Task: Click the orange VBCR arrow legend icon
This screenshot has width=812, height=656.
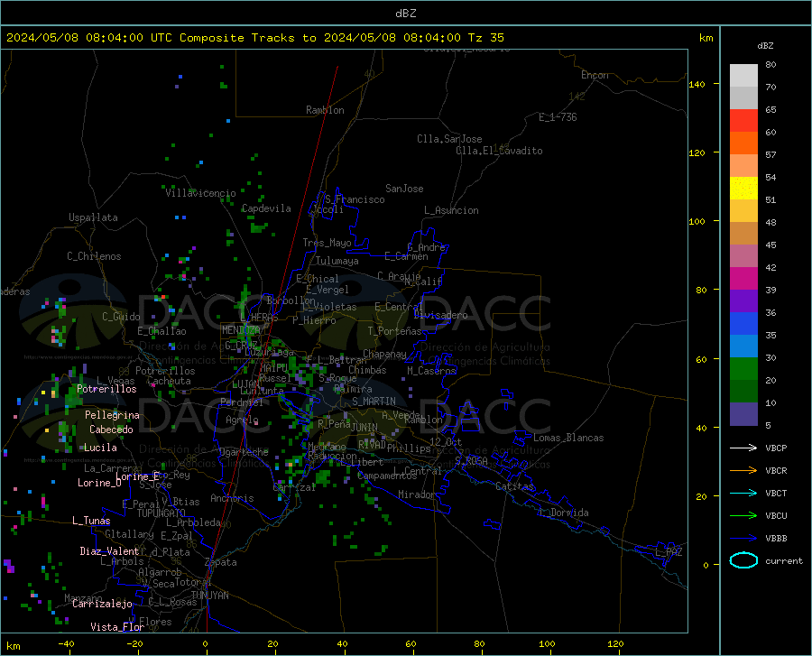Action: (743, 471)
